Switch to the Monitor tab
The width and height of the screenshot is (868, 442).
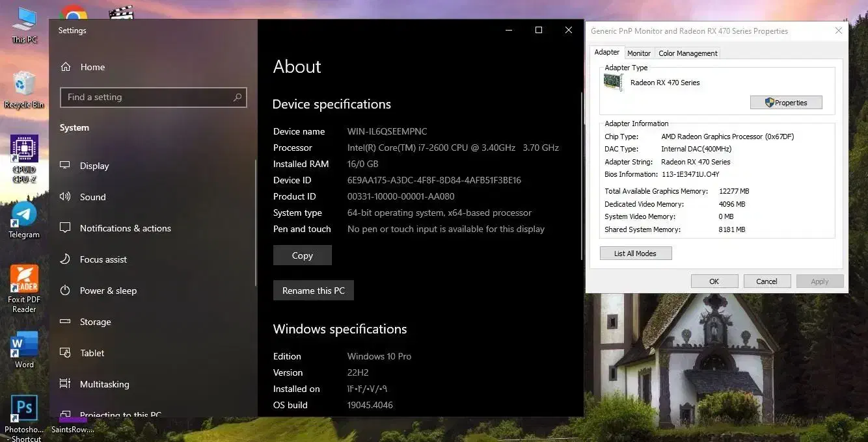tap(638, 53)
